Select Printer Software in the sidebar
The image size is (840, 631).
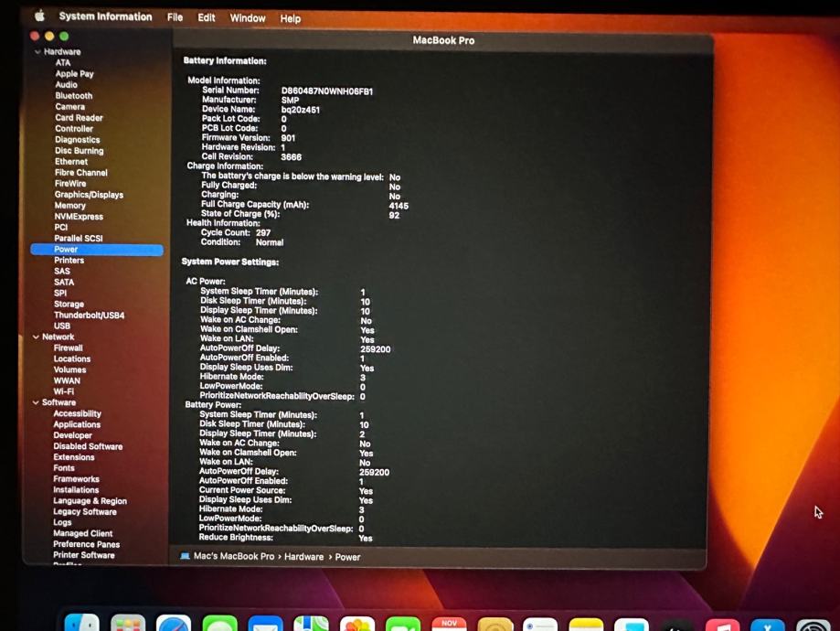pyautogui.click(x=83, y=555)
